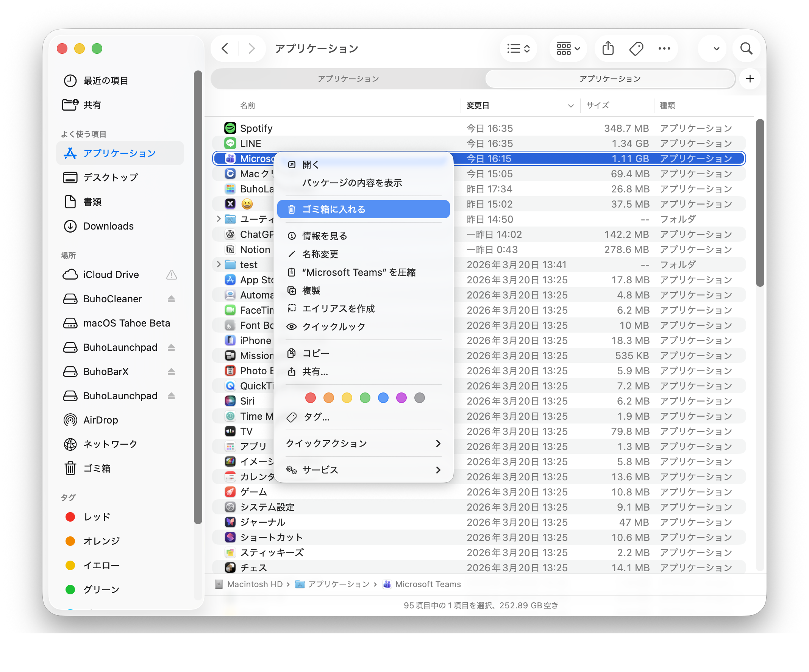Select the システム設定 row
This screenshot has height=672, width=809.
479,507
